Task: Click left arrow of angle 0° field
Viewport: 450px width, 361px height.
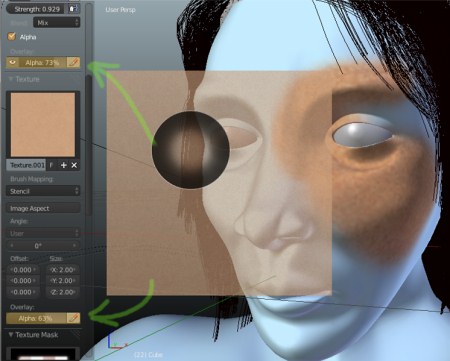Action: pyautogui.click(x=12, y=246)
